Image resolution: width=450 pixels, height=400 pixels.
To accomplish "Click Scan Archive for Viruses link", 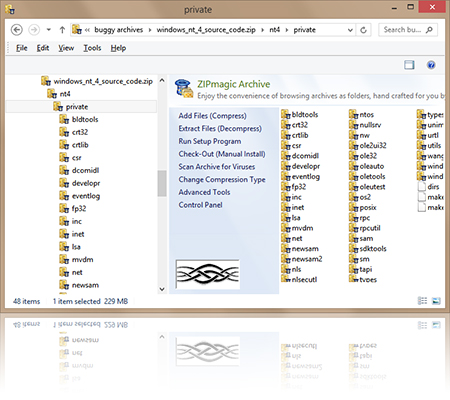I will click(x=217, y=167).
